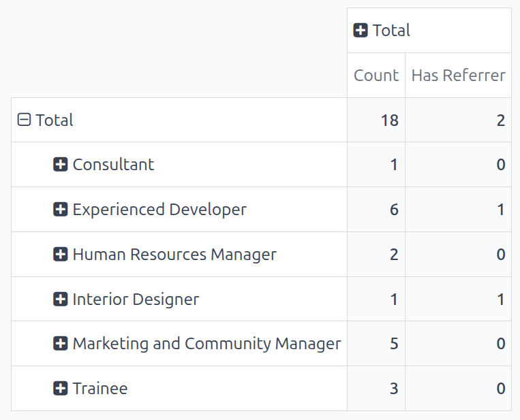
Task: Click the Consultant row label
Action: click(x=113, y=165)
